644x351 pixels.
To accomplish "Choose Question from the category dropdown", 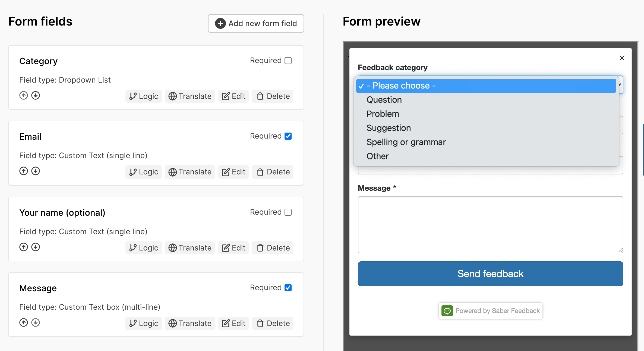I will tap(384, 100).
